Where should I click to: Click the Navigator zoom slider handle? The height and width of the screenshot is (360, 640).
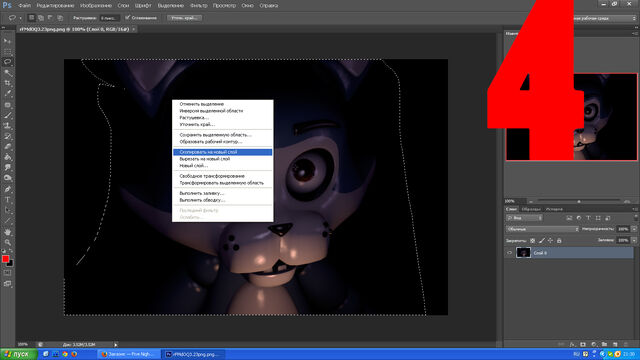(x=579, y=201)
